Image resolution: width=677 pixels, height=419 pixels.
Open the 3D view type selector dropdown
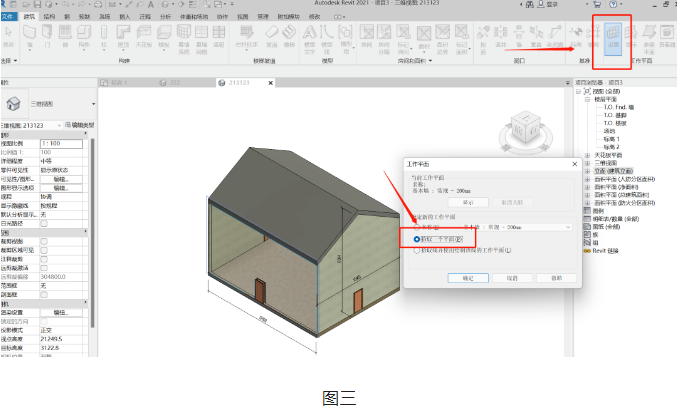click(93, 104)
